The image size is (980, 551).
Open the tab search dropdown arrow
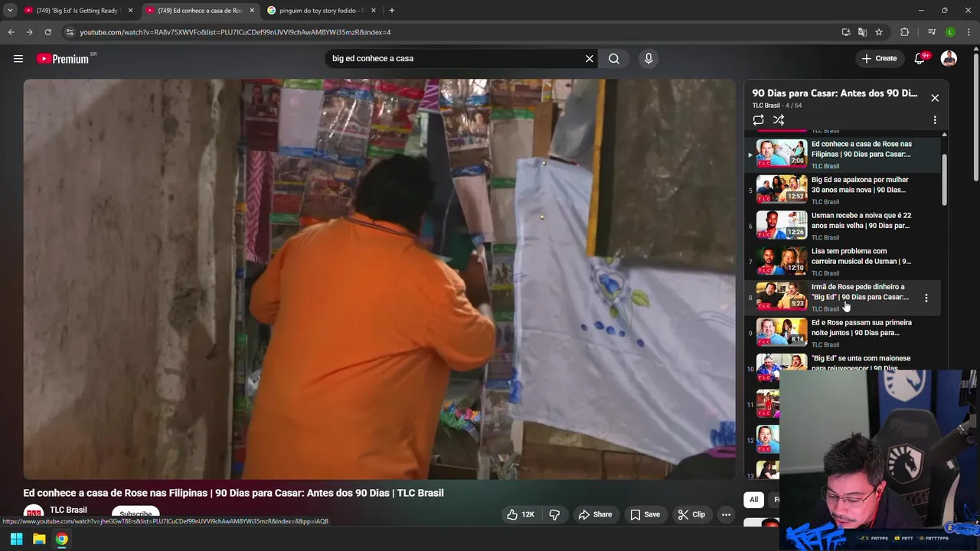pyautogui.click(x=10, y=11)
